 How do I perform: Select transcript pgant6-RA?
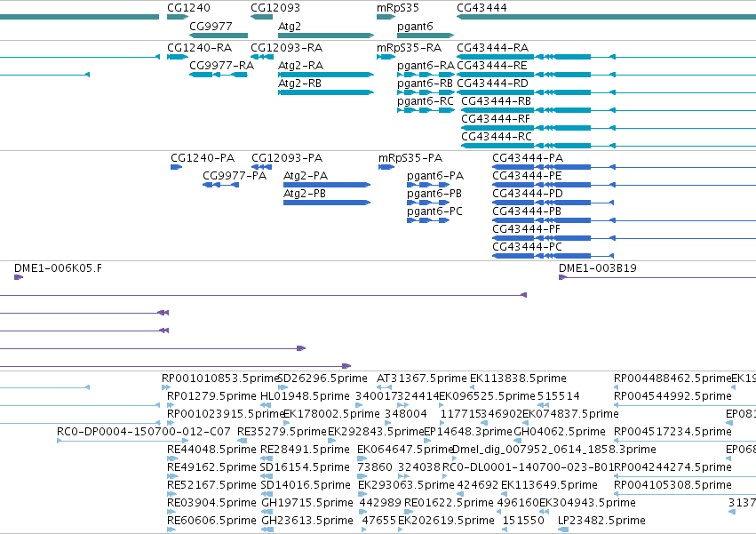[426, 75]
